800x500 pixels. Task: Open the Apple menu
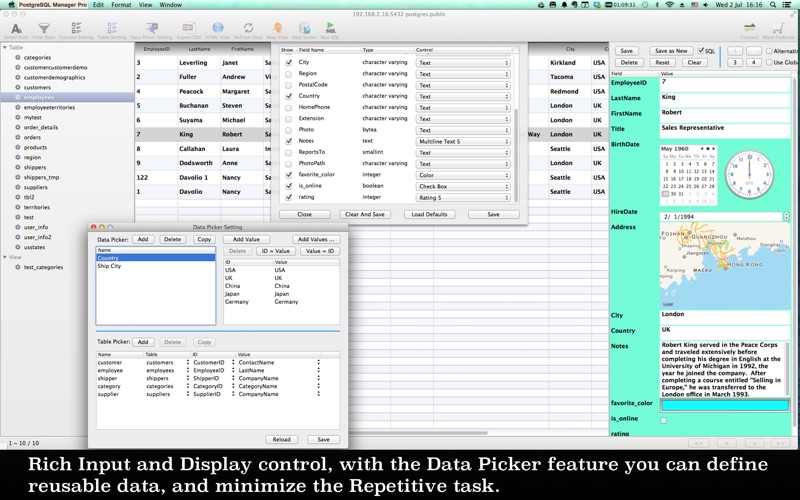point(11,5)
